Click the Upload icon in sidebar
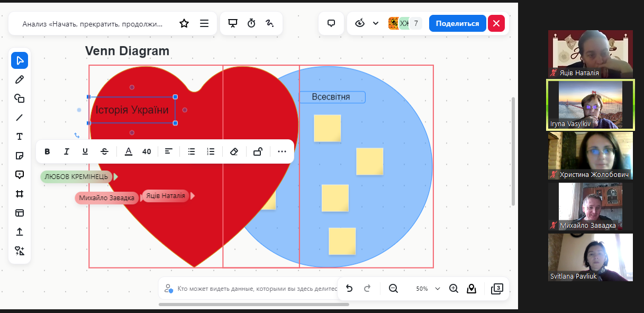Image resolution: width=644 pixels, height=313 pixels. (20, 232)
